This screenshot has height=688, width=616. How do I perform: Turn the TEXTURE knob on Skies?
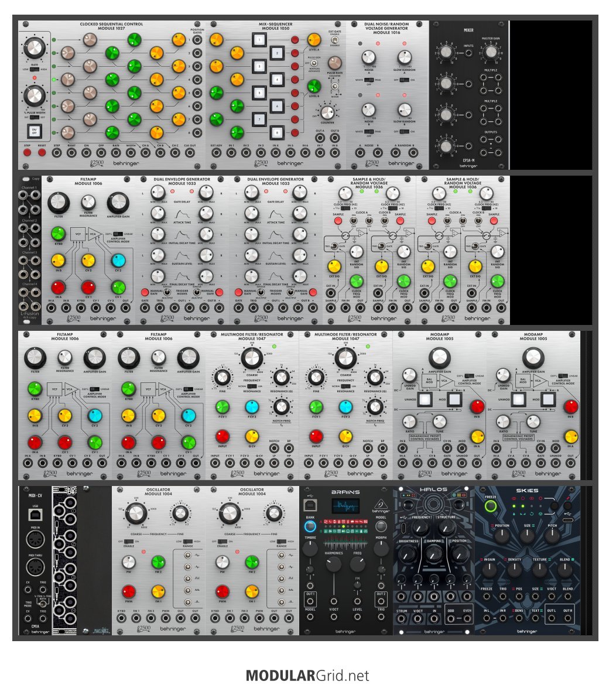[x=539, y=570]
